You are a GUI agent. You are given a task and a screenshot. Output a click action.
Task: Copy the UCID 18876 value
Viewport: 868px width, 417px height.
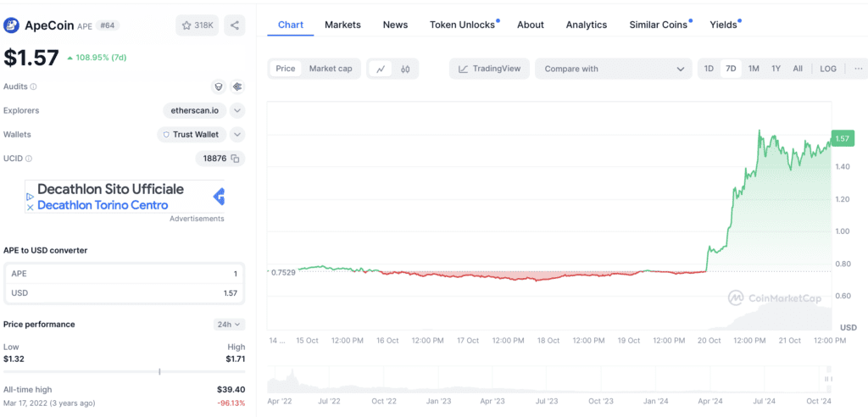pos(236,158)
